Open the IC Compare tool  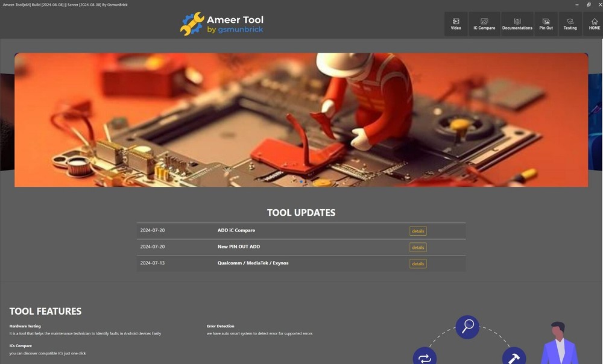coord(484,24)
